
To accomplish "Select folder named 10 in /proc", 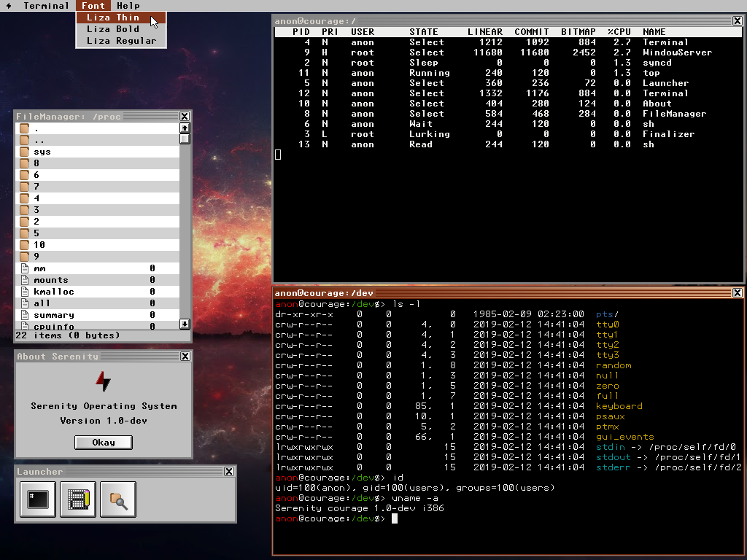I will click(x=39, y=245).
